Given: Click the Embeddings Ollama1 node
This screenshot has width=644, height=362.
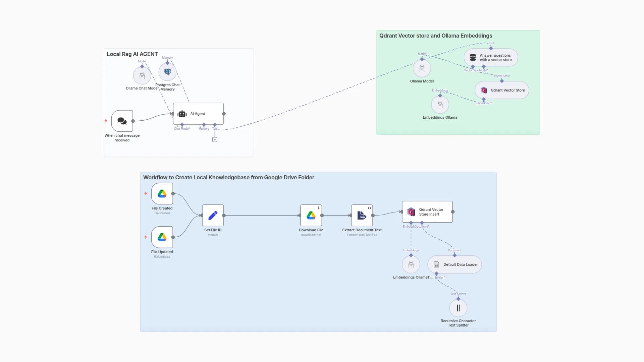Looking at the screenshot, I should pos(411,265).
